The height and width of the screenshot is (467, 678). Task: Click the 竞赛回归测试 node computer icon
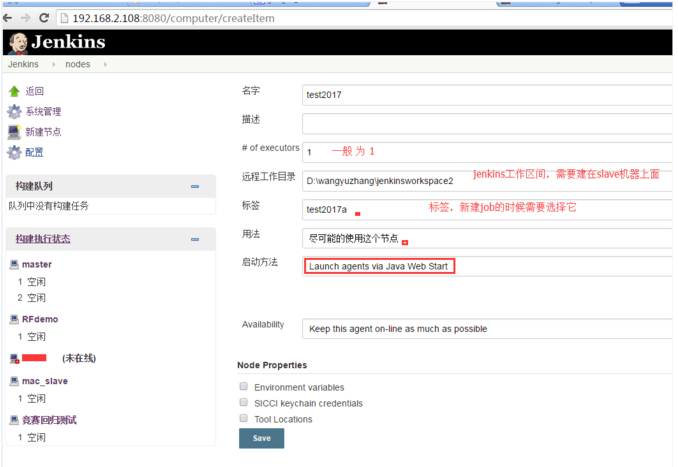click(14, 420)
